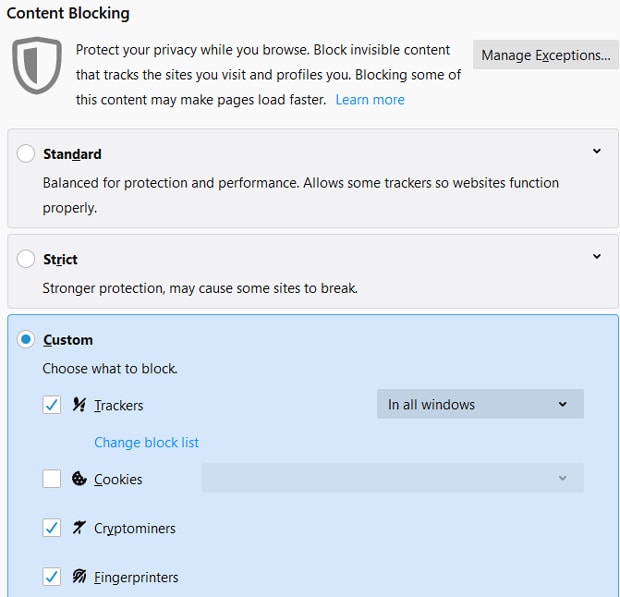Image resolution: width=620 pixels, height=597 pixels.
Task: Click the Trackers icon
Action: click(x=79, y=404)
